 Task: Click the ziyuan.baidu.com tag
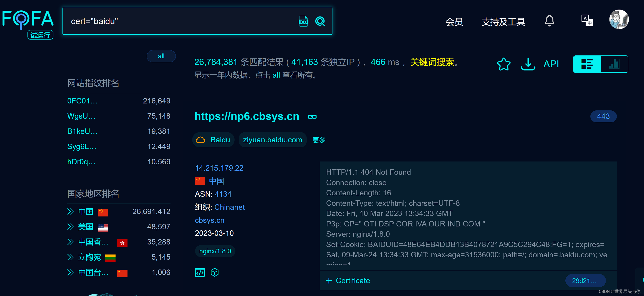pyautogui.click(x=273, y=140)
